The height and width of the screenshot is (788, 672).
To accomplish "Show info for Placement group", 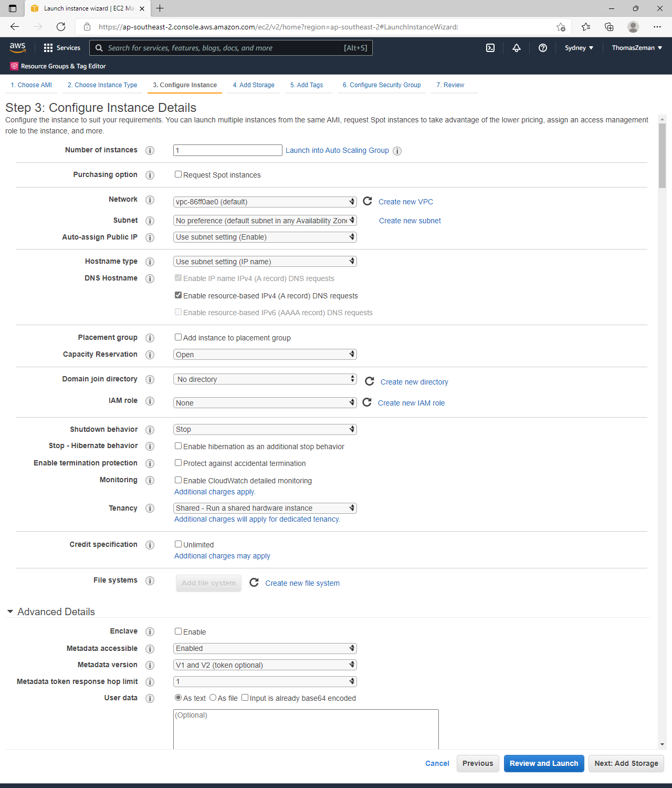I will point(150,338).
